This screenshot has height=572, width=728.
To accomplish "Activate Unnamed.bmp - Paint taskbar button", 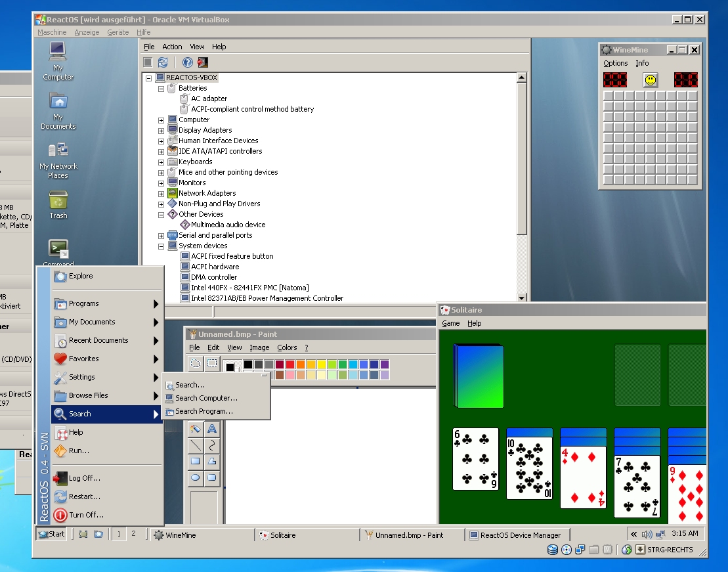I will pyautogui.click(x=412, y=535).
